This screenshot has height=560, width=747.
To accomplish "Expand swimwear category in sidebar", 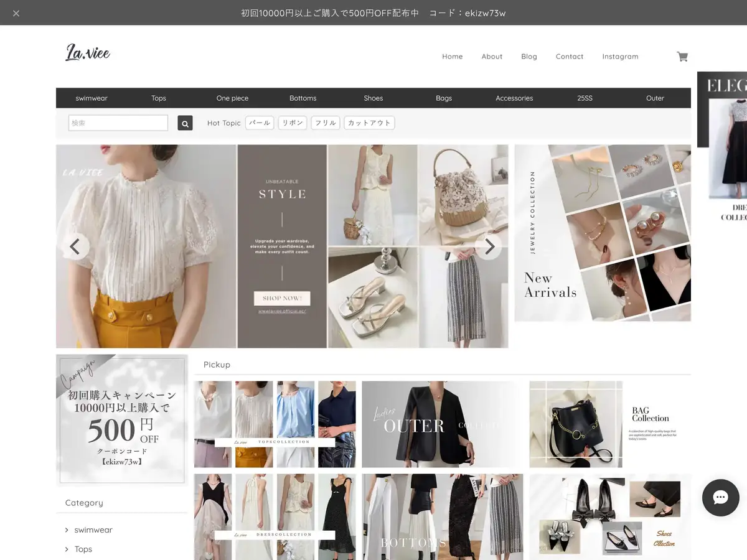I will pos(93,530).
